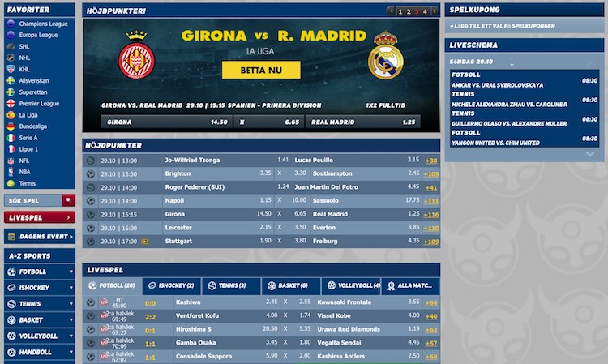Click the KHL shield icon
The width and height of the screenshot is (608, 364).
click(x=11, y=69)
